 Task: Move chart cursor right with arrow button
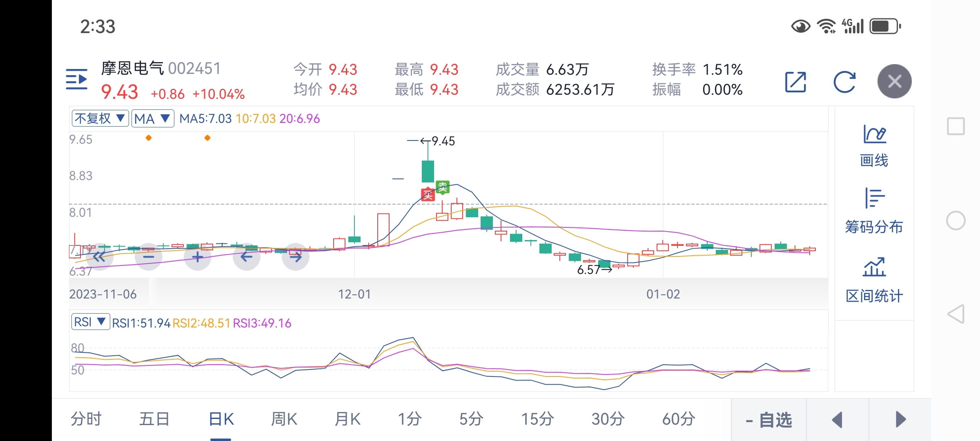point(296,257)
